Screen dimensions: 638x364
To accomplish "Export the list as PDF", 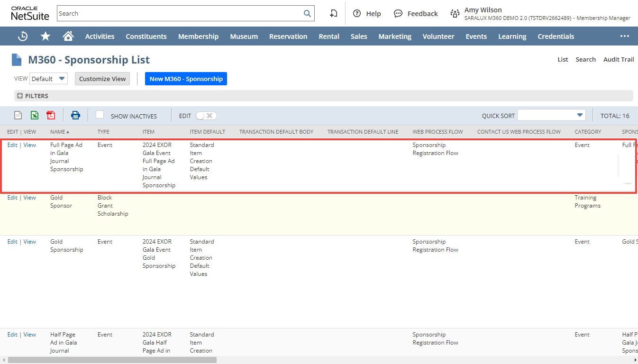I will [x=51, y=115].
